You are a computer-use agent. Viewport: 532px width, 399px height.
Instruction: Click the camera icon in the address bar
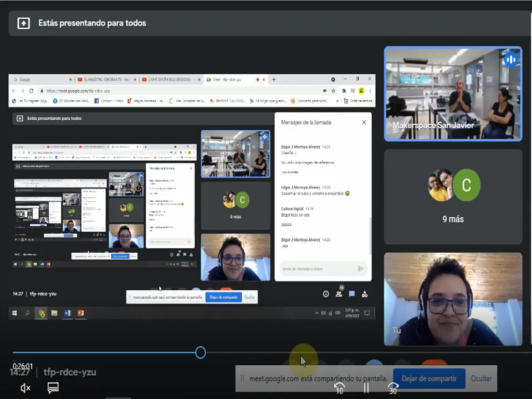pos(325,90)
